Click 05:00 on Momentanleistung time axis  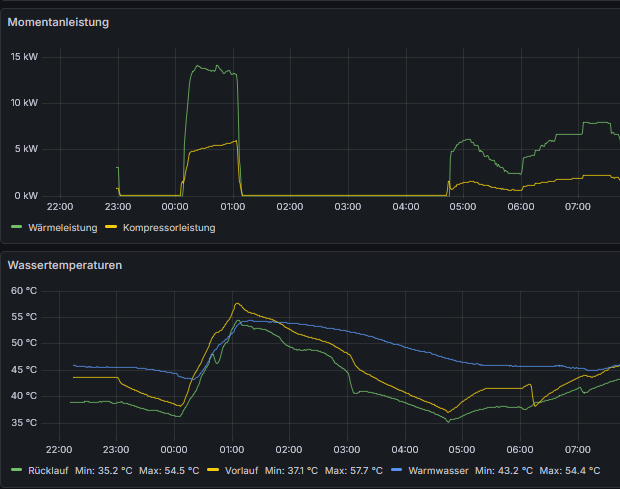click(x=463, y=207)
